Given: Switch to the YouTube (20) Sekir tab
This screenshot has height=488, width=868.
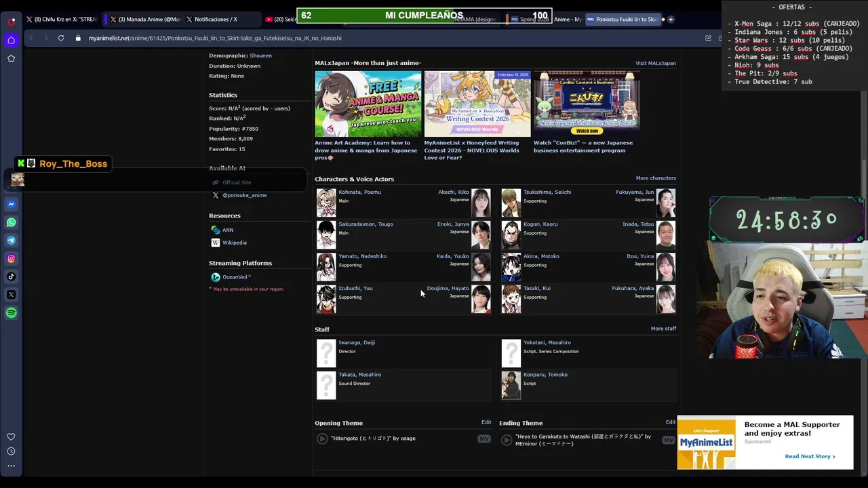Looking at the screenshot, I should point(279,20).
